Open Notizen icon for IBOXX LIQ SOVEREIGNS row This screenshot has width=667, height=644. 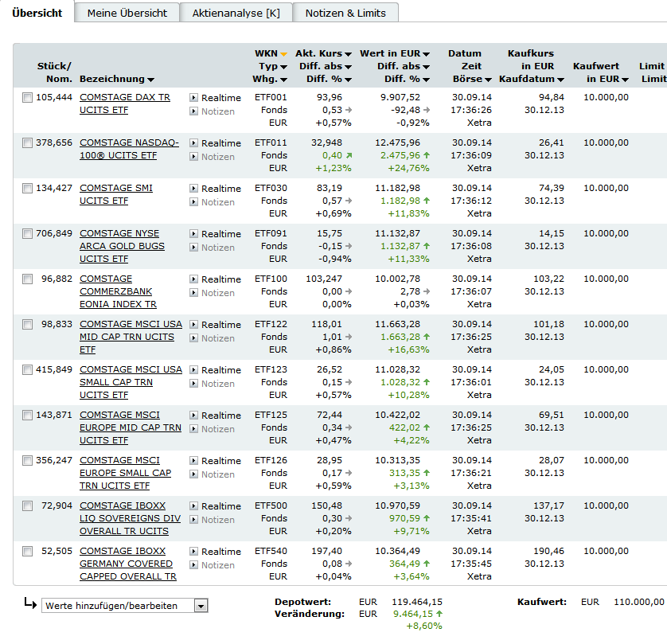pyautogui.click(x=193, y=520)
